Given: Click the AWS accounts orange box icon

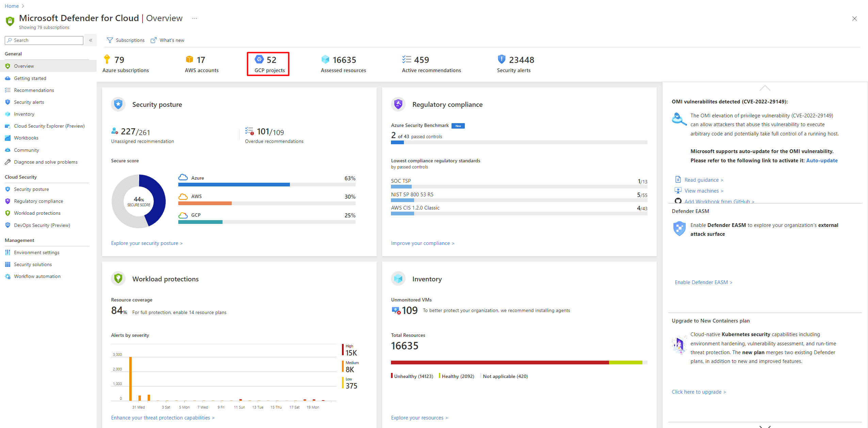Looking at the screenshot, I should pyautogui.click(x=190, y=60).
